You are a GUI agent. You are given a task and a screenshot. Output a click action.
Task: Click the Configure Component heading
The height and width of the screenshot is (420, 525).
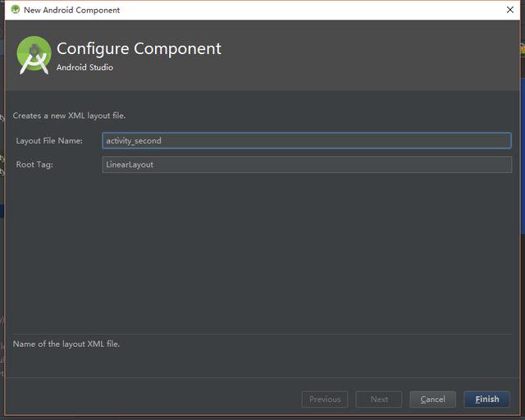click(139, 49)
